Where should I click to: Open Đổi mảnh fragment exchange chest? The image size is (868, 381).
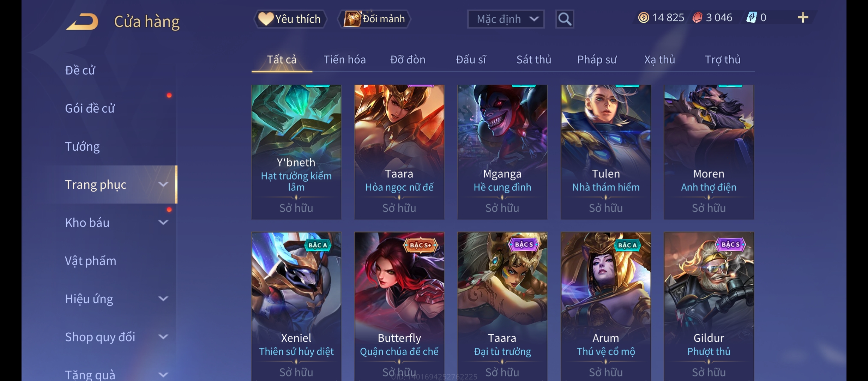click(375, 19)
